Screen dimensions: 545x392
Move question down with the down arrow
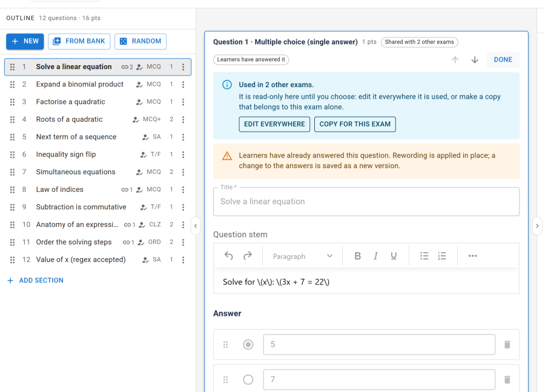[x=474, y=60]
